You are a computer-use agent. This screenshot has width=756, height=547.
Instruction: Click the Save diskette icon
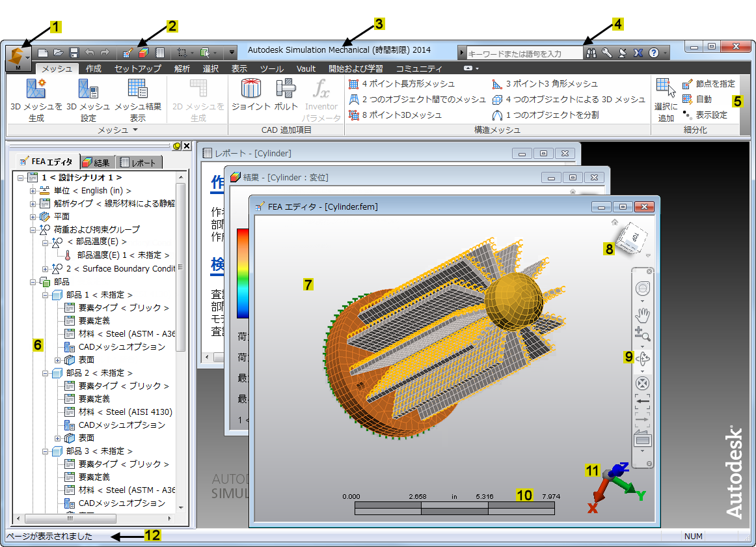click(74, 53)
